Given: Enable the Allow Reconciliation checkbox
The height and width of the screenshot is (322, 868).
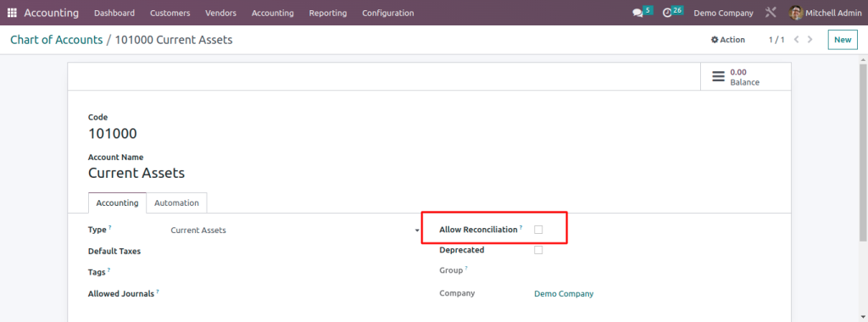Looking at the screenshot, I should pyautogui.click(x=538, y=230).
